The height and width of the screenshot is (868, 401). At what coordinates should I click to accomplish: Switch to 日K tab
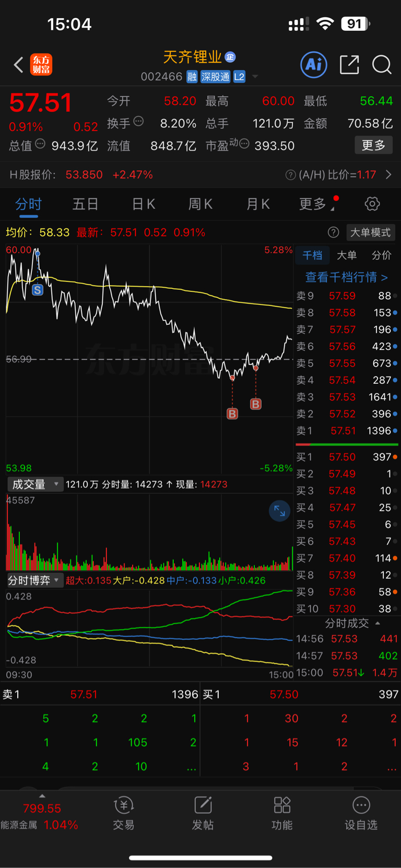143,204
